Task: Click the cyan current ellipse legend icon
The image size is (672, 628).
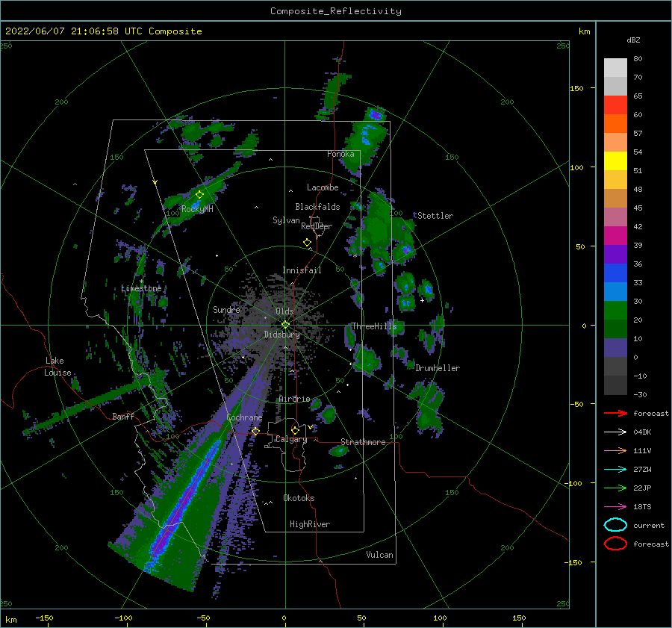Action: [615, 525]
